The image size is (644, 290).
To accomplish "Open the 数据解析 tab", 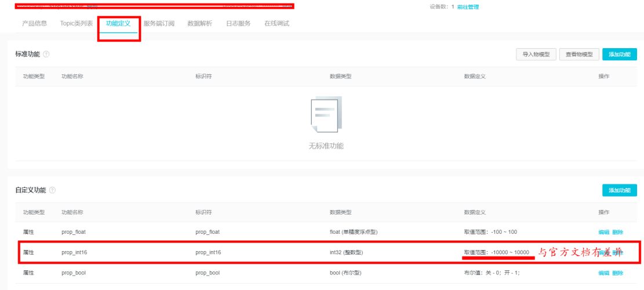I will point(199,24).
